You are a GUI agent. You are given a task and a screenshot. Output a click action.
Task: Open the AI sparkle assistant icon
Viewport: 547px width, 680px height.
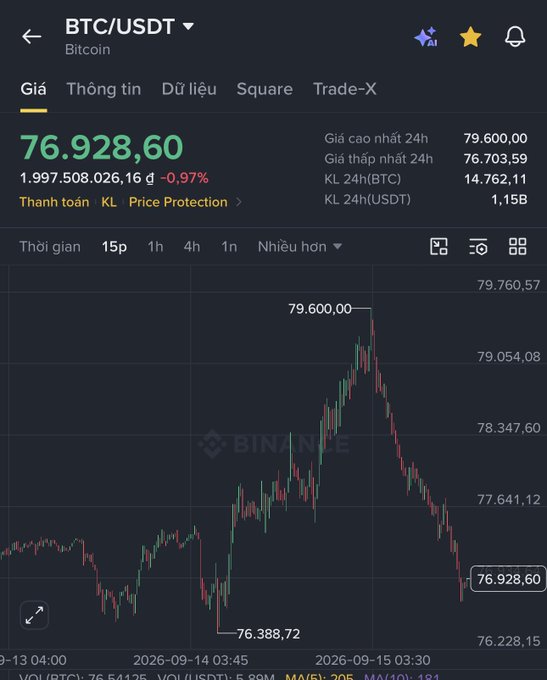click(x=426, y=37)
